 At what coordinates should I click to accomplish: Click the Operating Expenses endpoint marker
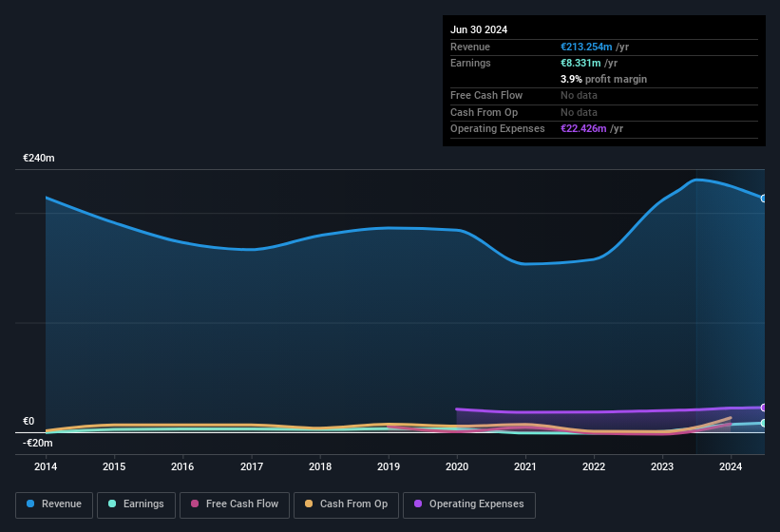click(764, 408)
